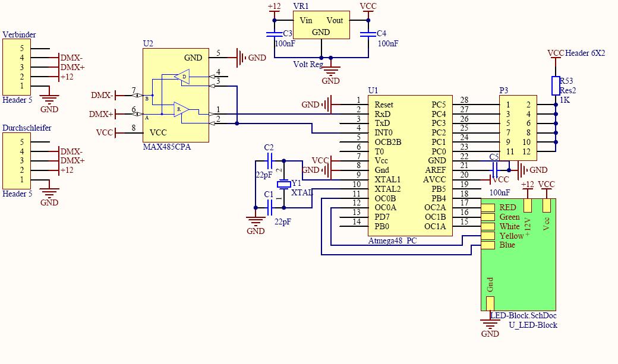This screenshot has height=364, width=618.
Task: Select capacitor C4 next to Vout
Action: pyautogui.click(x=368, y=34)
